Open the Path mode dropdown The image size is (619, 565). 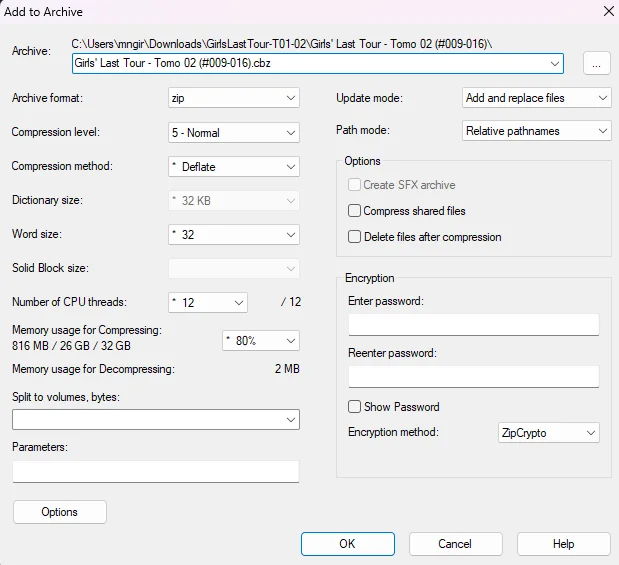[536, 131]
